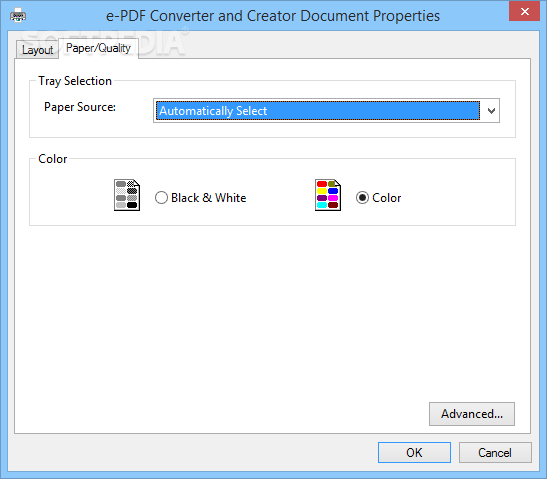Confirm with the OK button
This screenshot has width=547, height=479.
coord(414,452)
